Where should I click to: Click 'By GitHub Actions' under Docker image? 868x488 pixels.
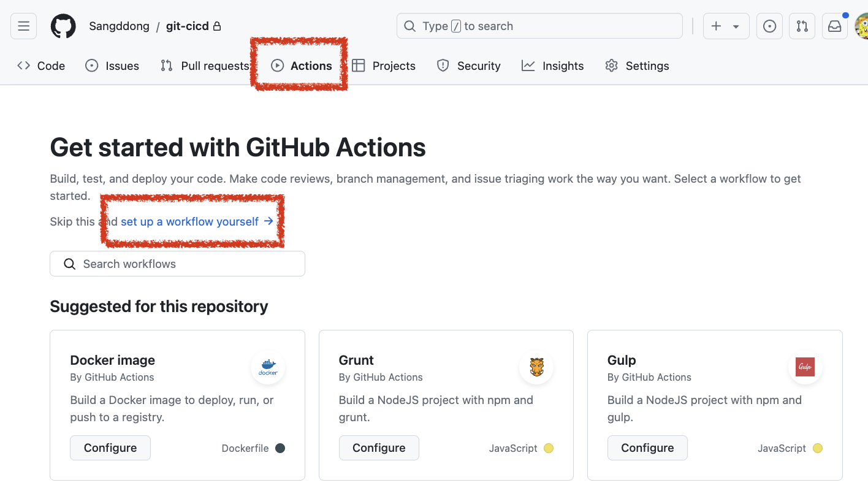point(112,377)
